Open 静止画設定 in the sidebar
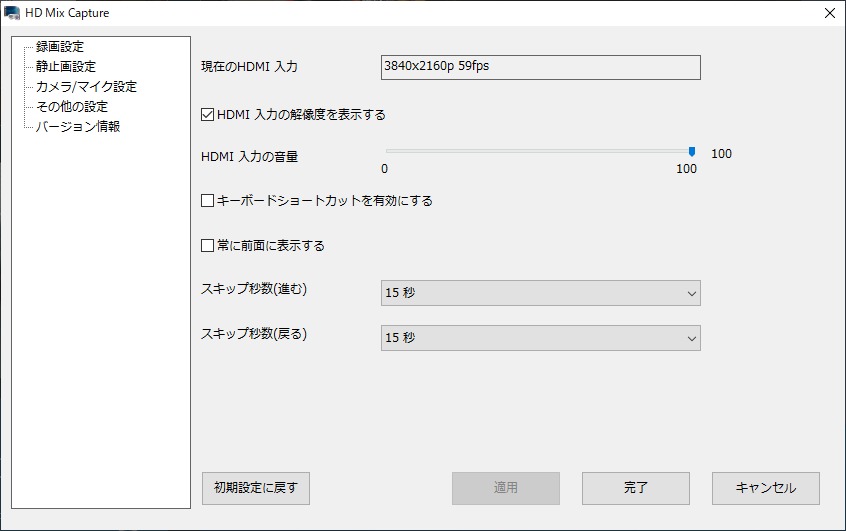Image resolution: width=846 pixels, height=531 pixels. (66, 67)
